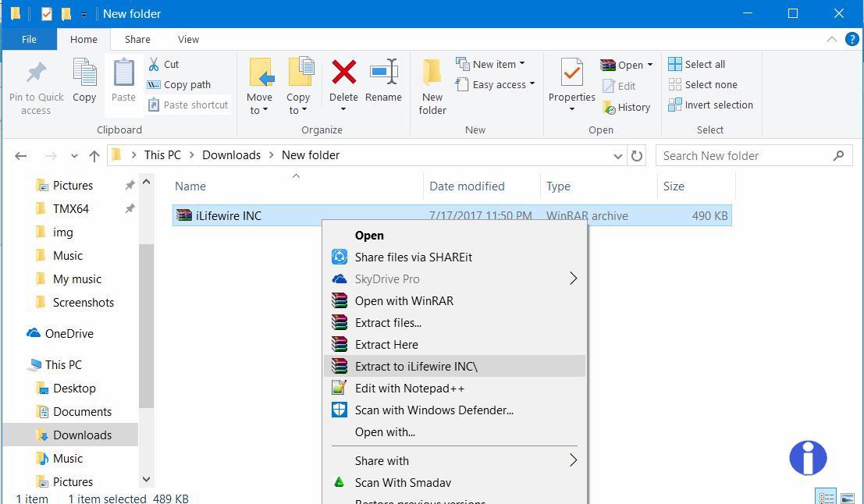This screenshot has width=864, height=504.
Task: Collapse the ribbon with the chevron
Action: click(831, 39)
